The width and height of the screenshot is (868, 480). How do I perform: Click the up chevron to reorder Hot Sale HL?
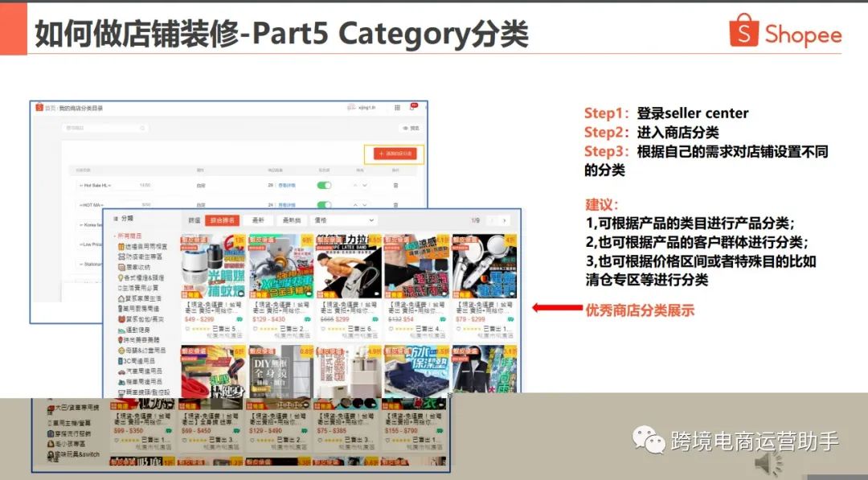coord(357,184)
